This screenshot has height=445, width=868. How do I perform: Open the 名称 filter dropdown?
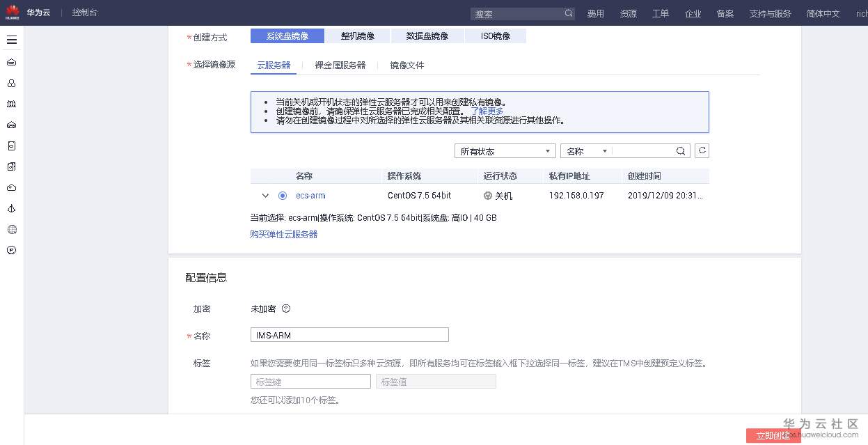pos(585,150)
